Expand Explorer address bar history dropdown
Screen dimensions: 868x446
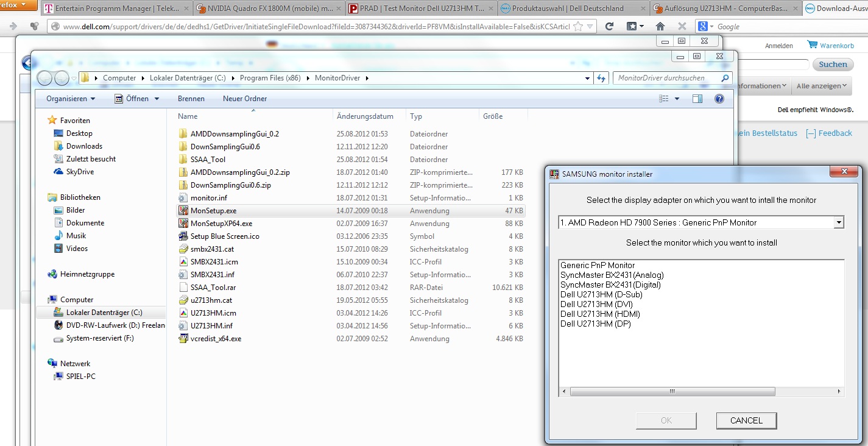click(x=587, y=78)
